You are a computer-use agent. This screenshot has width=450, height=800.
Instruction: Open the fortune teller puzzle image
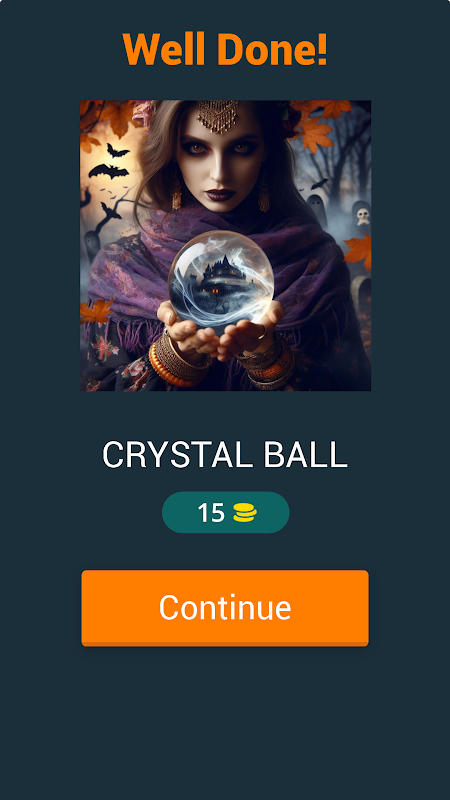pos(226,245)
